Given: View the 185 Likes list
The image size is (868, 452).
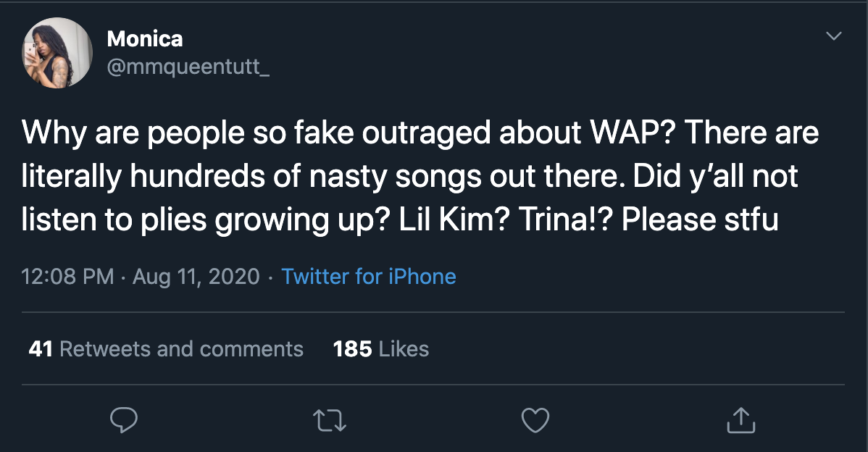Looking at the screenshot, I should 381,349.
